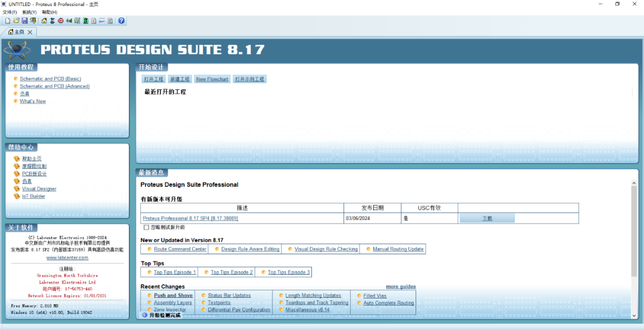This screenshot has width=644, height=330.
Task: Click the New Project toolbar icon
Action: coord(7,21)
